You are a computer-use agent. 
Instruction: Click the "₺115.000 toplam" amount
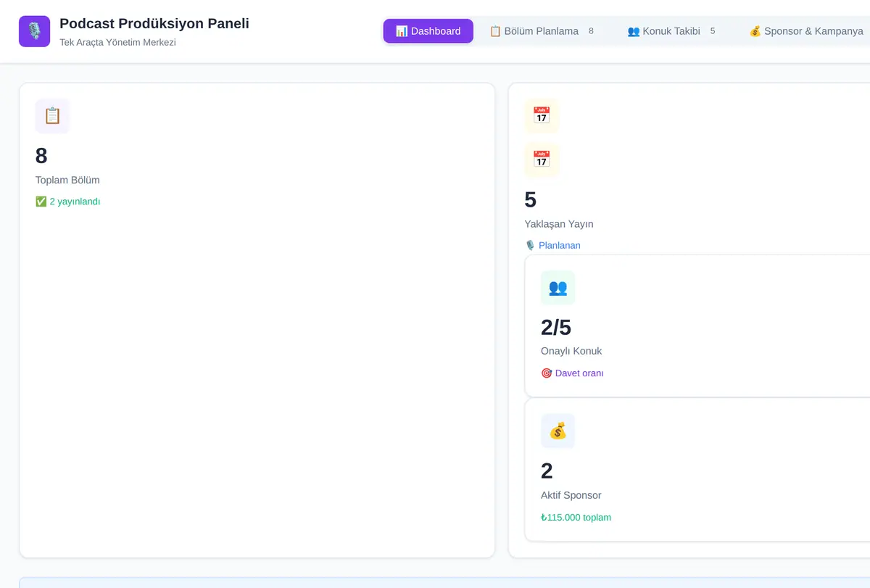pyautogui.click(x=576, y=518)
